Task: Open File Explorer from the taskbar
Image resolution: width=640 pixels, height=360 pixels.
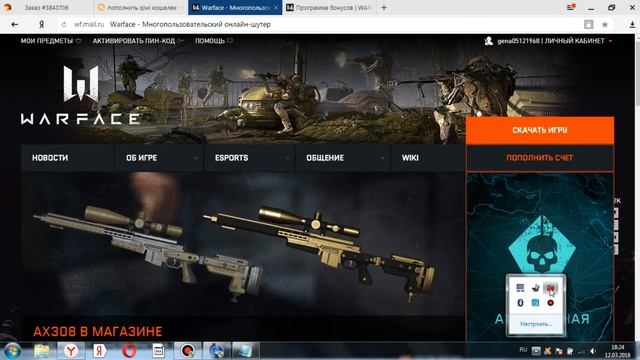Action: click(x=42, y=351)
